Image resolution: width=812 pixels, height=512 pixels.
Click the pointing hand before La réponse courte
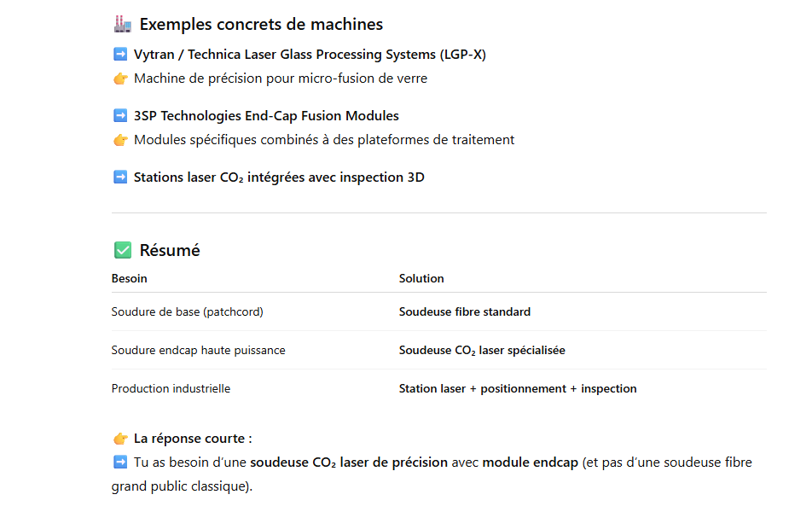[x=120, y=439]
